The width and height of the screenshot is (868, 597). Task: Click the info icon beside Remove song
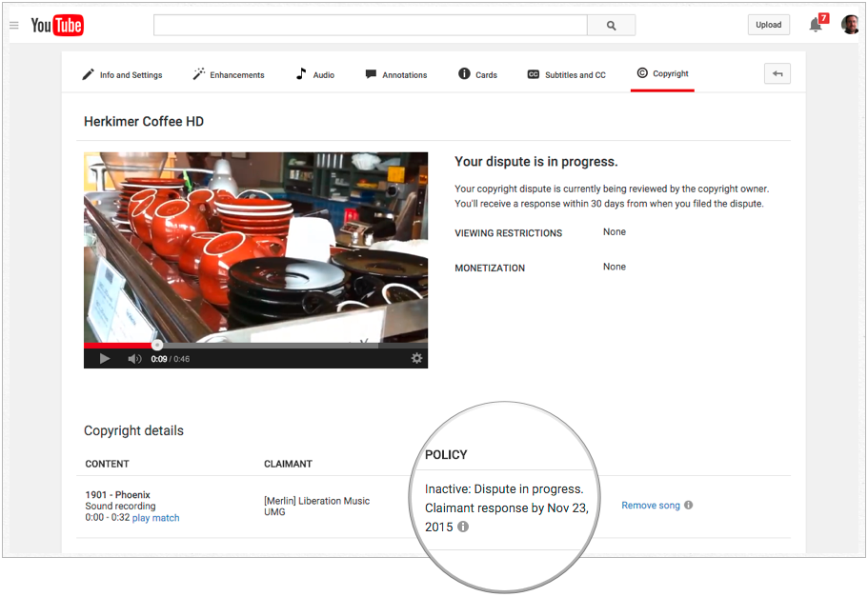686,506
